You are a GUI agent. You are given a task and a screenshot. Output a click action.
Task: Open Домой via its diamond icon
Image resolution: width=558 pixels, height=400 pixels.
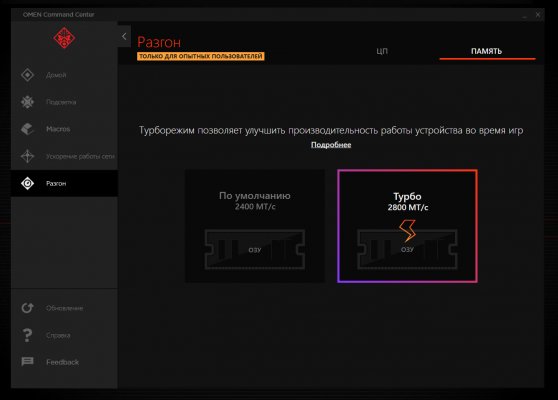[x=27, y=75]
